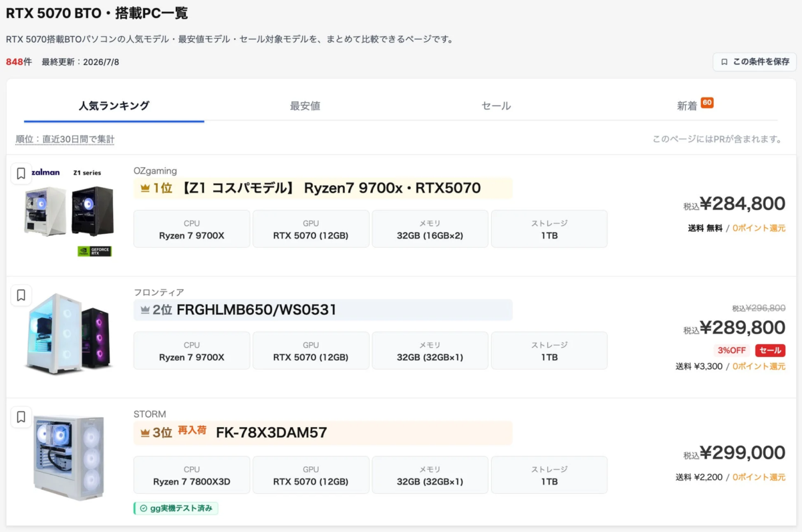Click 最終更新：2026/7/8 date text
The image size is (802, 532).
click(x=80, y=62)
